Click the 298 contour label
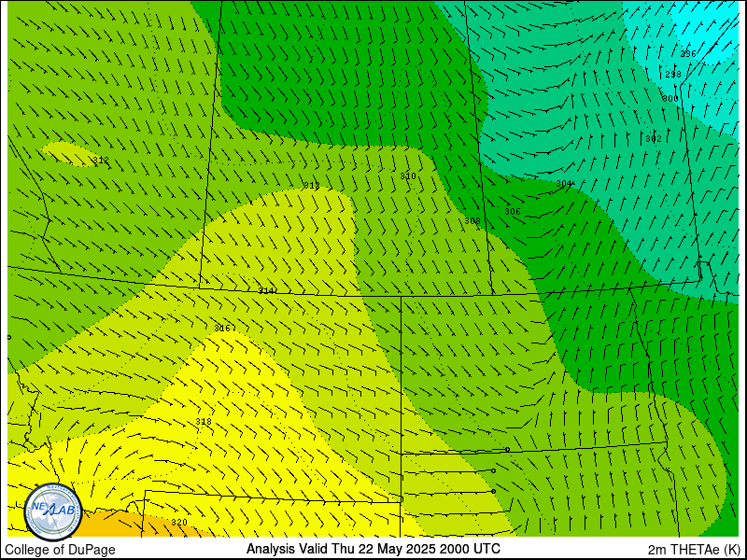Screen dimensions: 747x560 coord(673,75)
